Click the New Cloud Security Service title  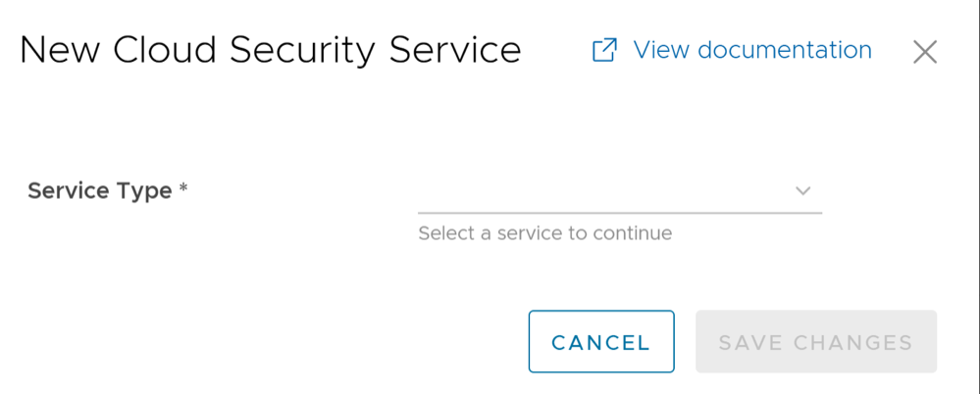point(270,50)
